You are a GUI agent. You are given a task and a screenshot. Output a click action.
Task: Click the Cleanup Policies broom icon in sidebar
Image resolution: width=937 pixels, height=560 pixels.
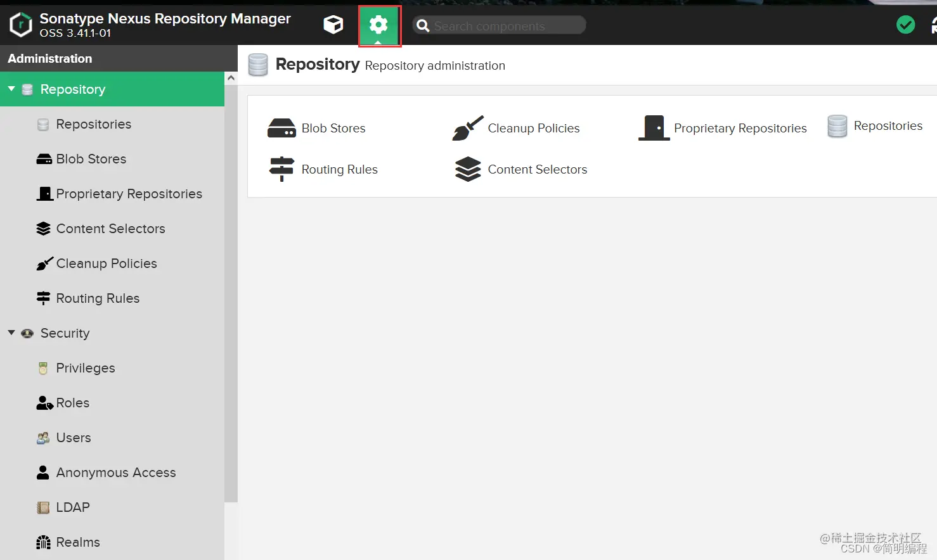pyautogui.click(x=44, y=264)
